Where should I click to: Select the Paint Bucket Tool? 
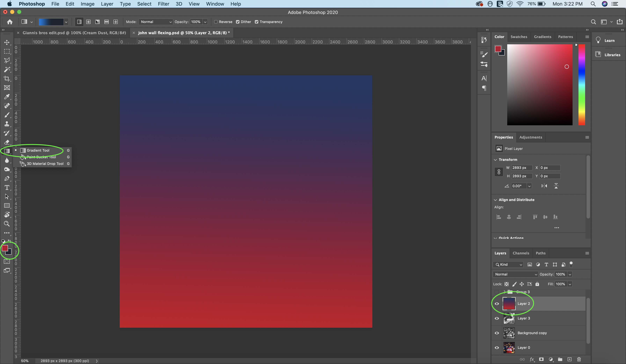click(x=41, y=157)
